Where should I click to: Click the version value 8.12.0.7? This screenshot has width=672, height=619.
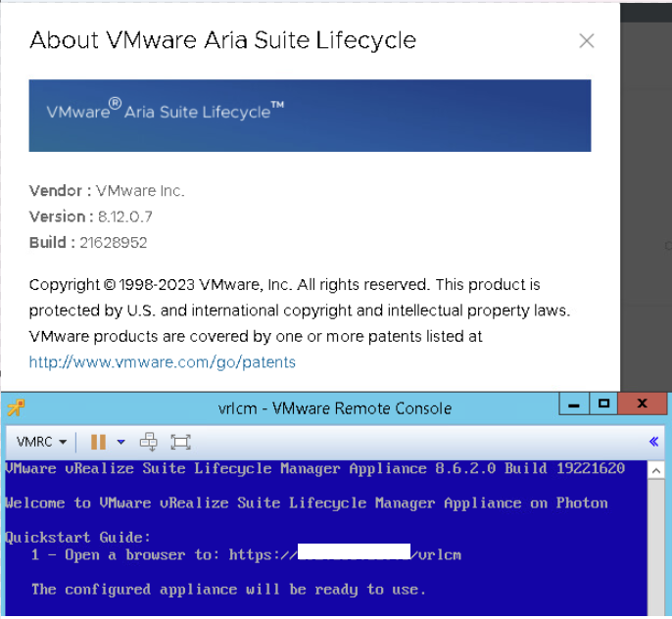[125, 216]
